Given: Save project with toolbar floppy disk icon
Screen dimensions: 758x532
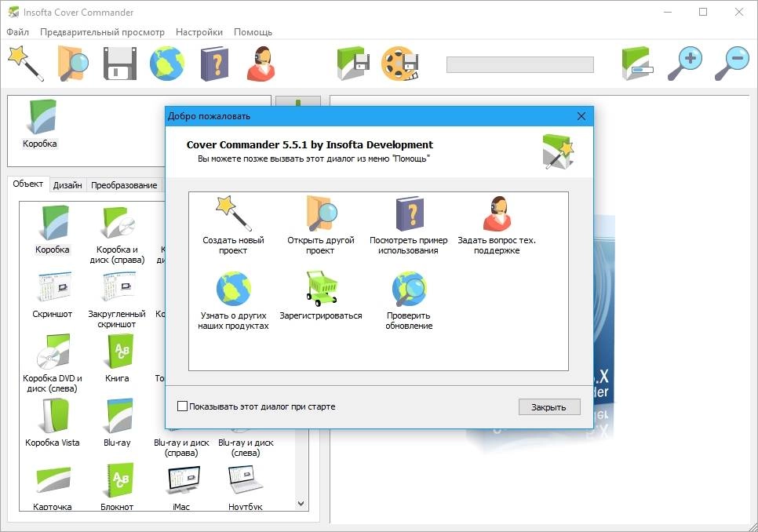Looking at the screenshot, I should click(x=120, y=64).
